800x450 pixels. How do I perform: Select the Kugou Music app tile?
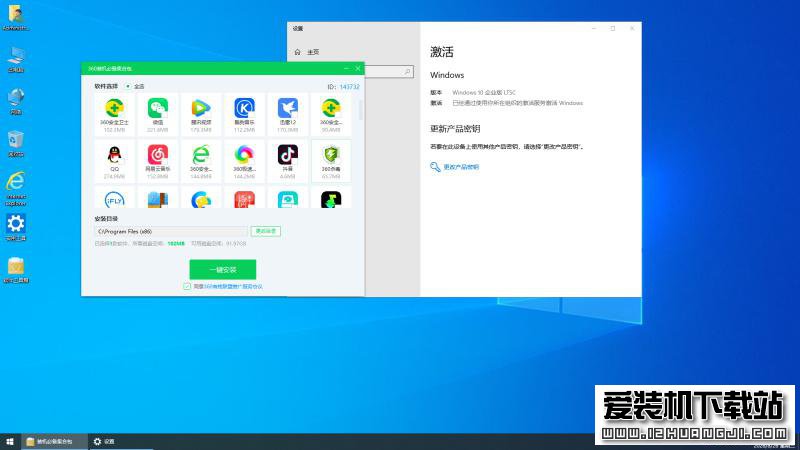click(244, 115)
